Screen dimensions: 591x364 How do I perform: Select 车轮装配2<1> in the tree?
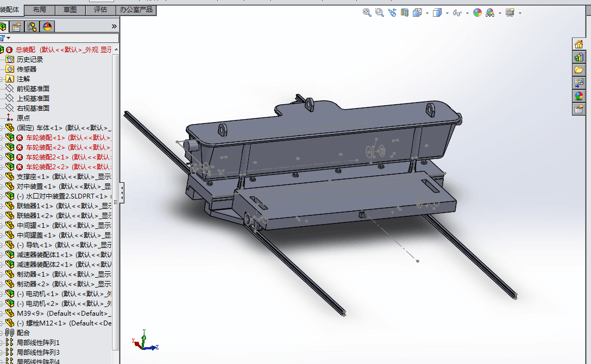coord(68,157)
